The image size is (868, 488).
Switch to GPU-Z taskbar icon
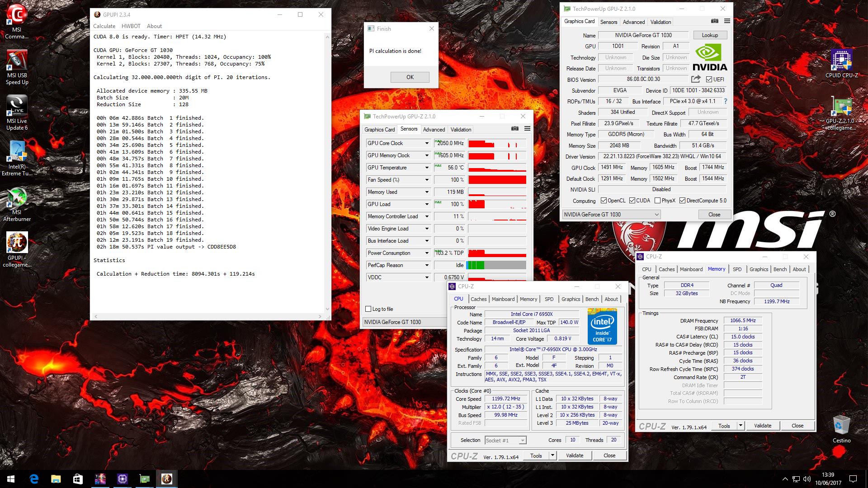coord(144,479)
